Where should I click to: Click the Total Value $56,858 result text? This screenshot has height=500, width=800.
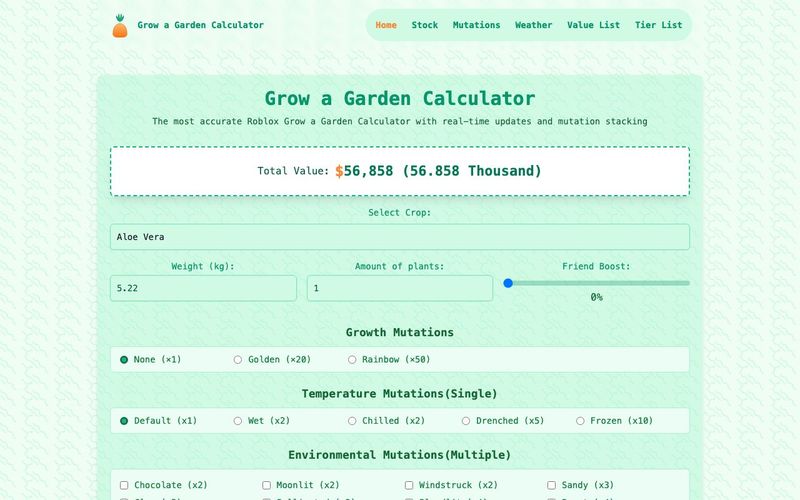coord(438,171)
